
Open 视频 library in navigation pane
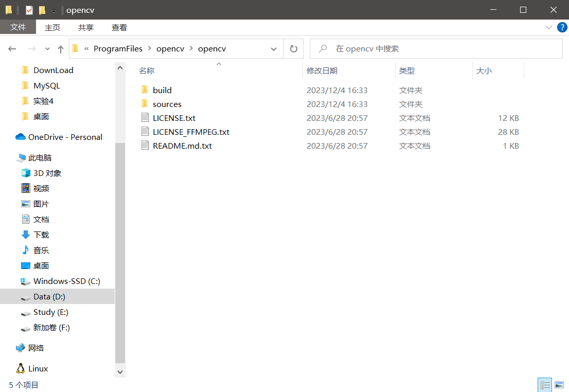pyautogui.click(x=41, y=188)
